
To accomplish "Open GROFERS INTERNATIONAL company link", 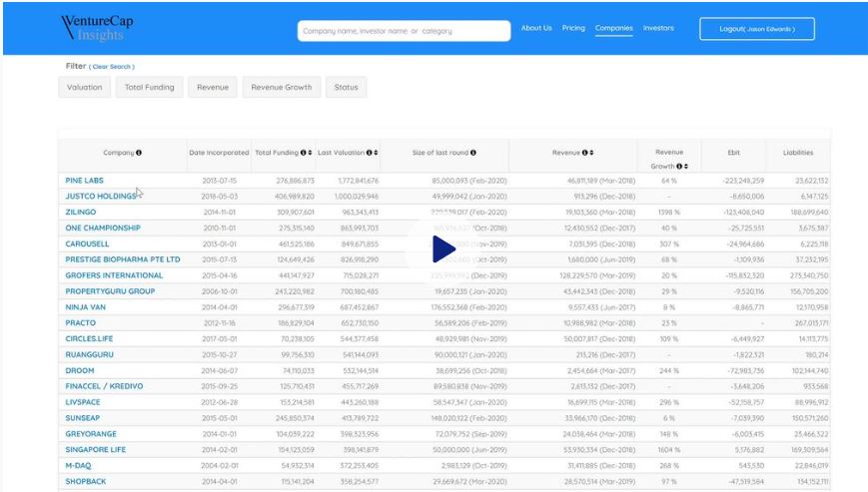I will pos(114,275).
